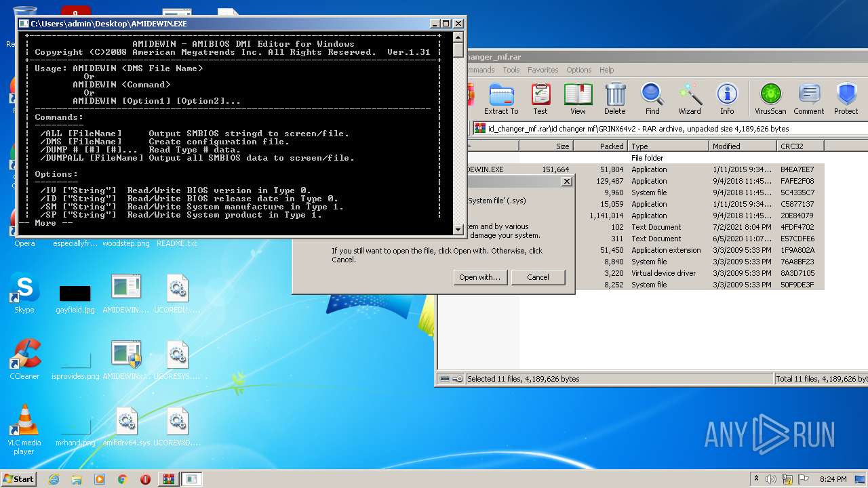This screenshot has height=488, width=868.
Task: Open the View tool in WinRAR
Action: point(578,99)
